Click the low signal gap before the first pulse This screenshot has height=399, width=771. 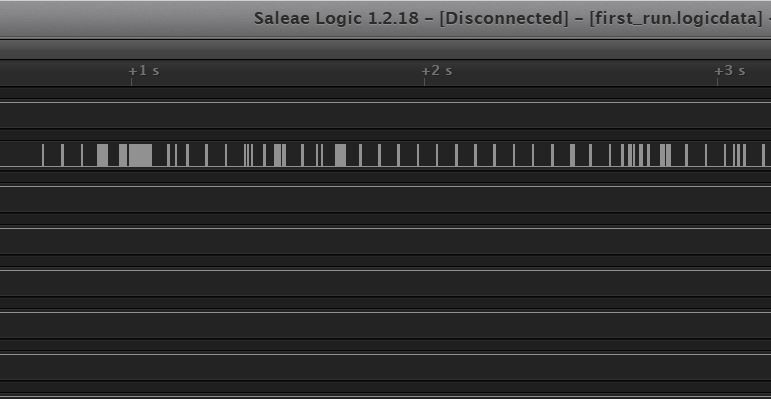pyautogui.click(x=21, y=155)
